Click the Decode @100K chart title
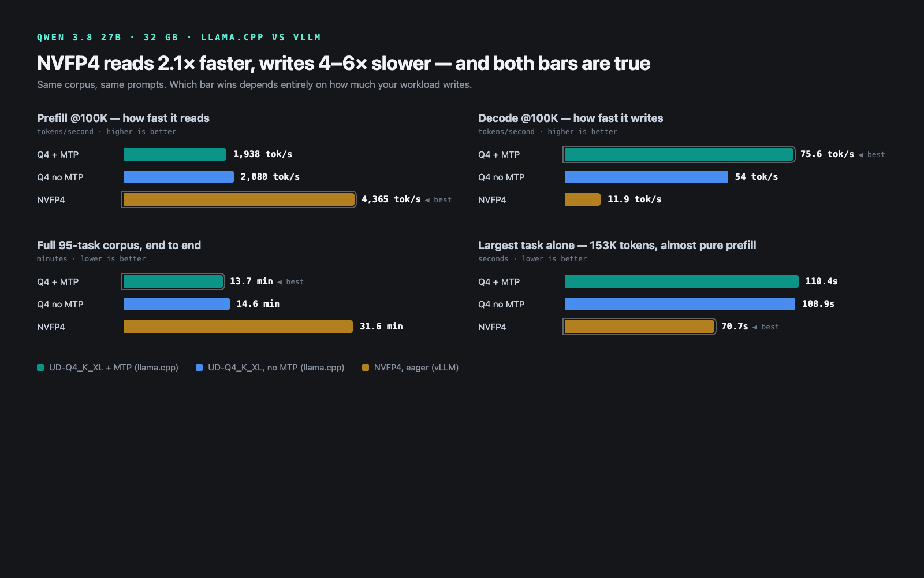Screen dimensions: 924x578 pos(571,118)
